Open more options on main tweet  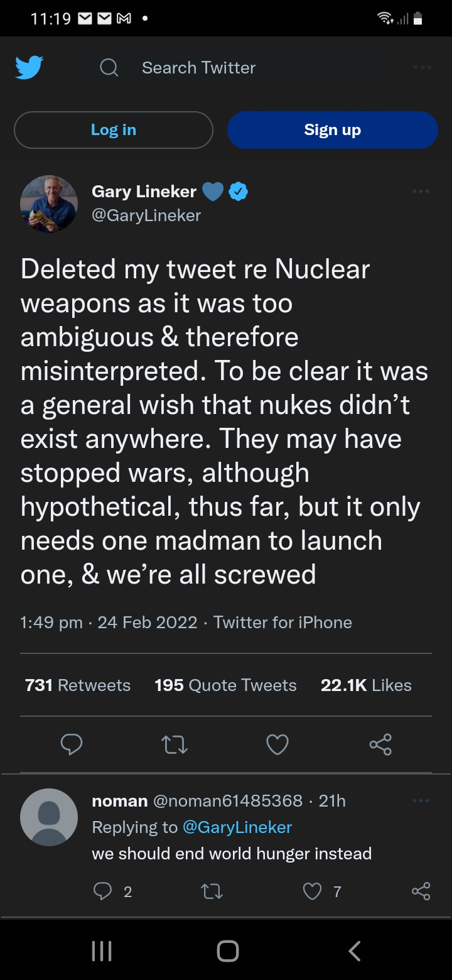[x=421, y=191]
